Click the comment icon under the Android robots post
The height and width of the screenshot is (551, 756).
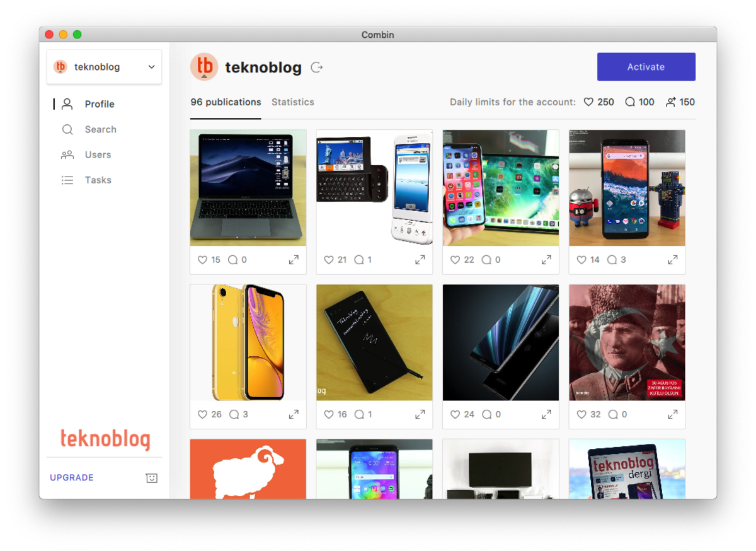click(612, 260)
